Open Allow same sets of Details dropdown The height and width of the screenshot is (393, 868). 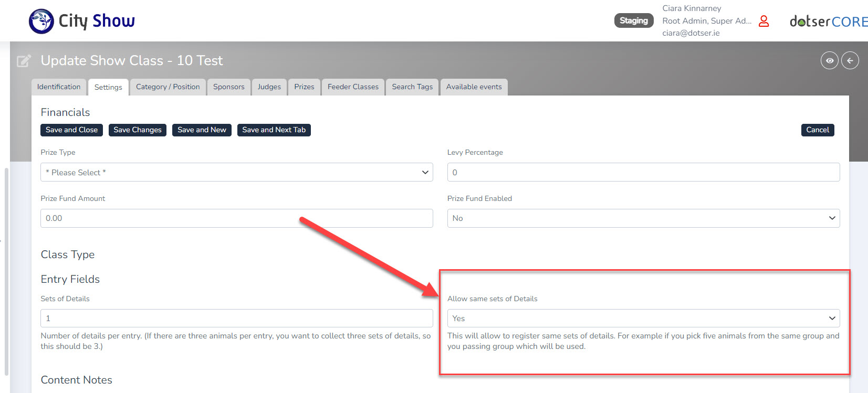coord(643,318)
